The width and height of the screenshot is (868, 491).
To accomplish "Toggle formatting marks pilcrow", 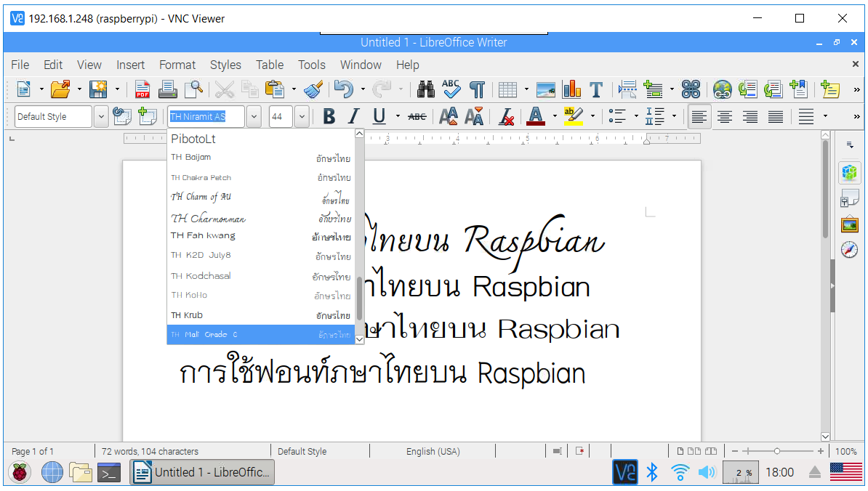I will pos(477,89).
